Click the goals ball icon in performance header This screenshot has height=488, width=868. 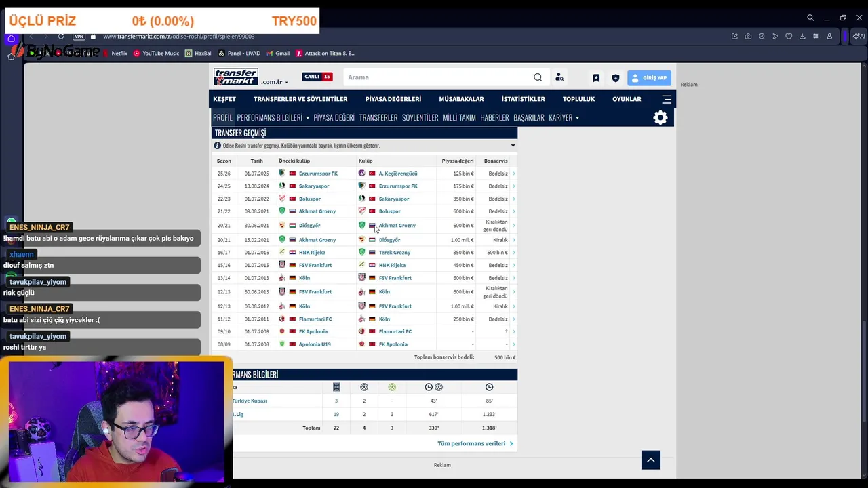point(364,387)
